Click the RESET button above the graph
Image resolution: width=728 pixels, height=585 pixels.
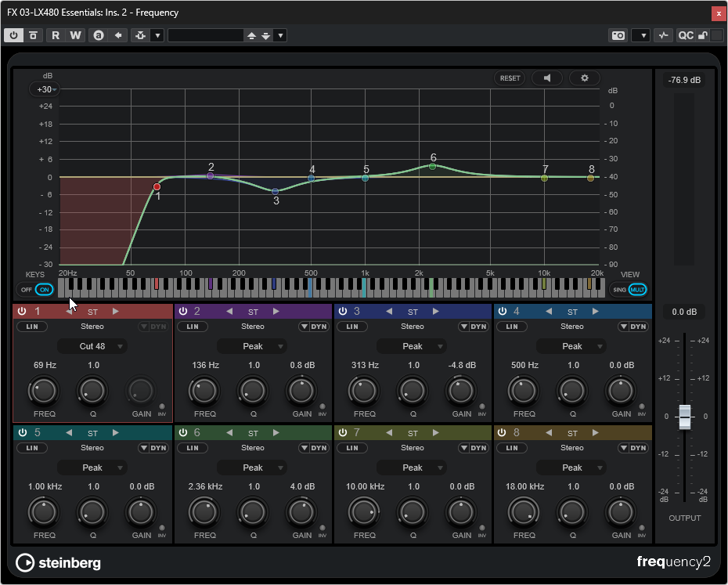tap(510, 78)
